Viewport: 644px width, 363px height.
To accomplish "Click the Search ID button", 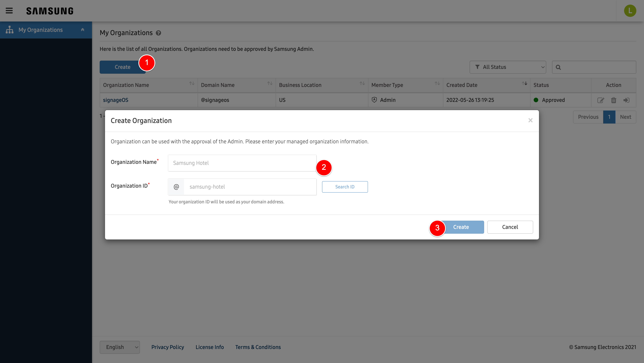I will (x=345, y=187).
